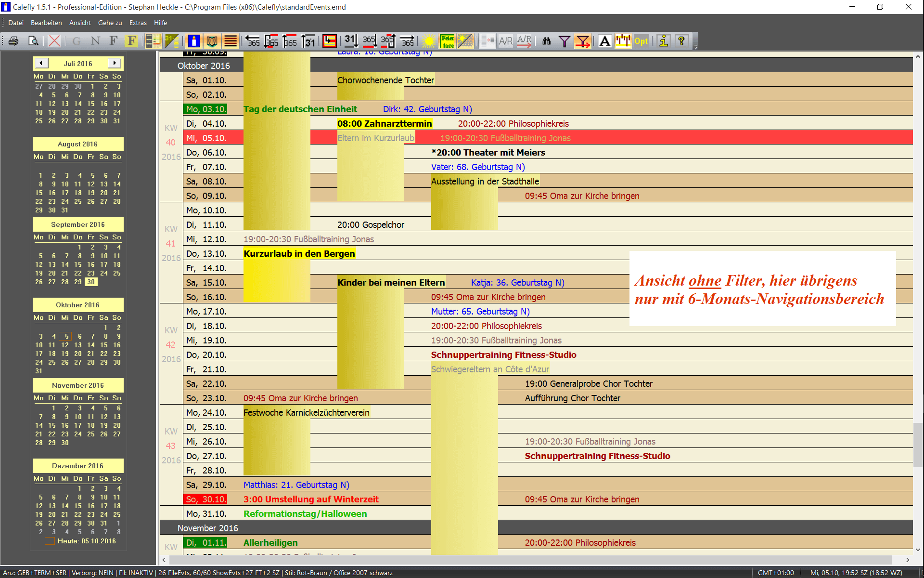Click the horizontal scrollbar right arrow
The width and height of the screenshot is (924, 578).
click(x=908, y=560)
